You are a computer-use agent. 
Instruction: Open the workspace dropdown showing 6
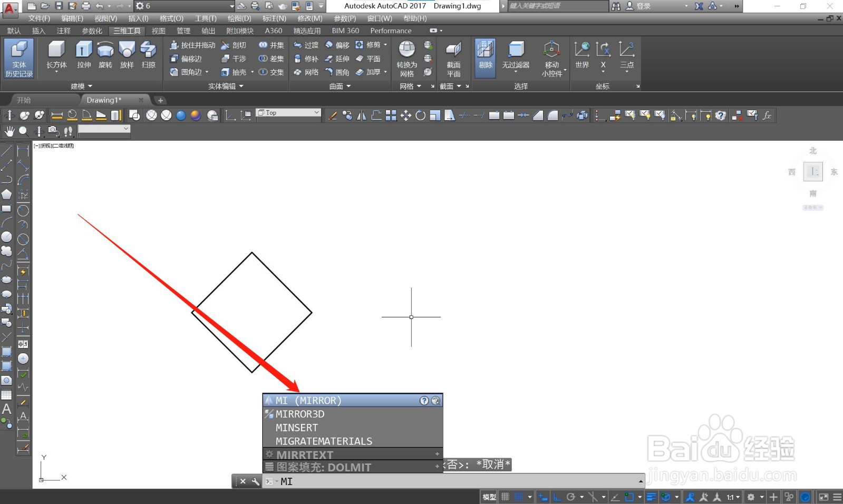tap(184, 6)
